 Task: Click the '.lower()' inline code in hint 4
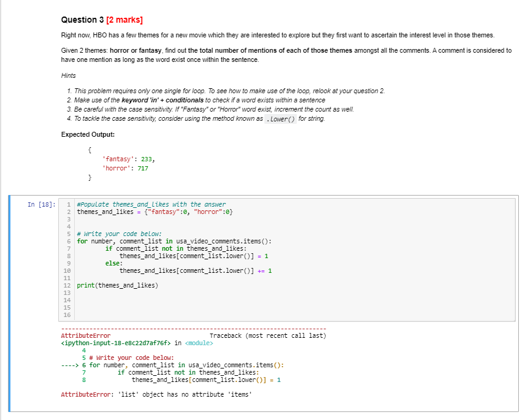(x=280, y=119)
